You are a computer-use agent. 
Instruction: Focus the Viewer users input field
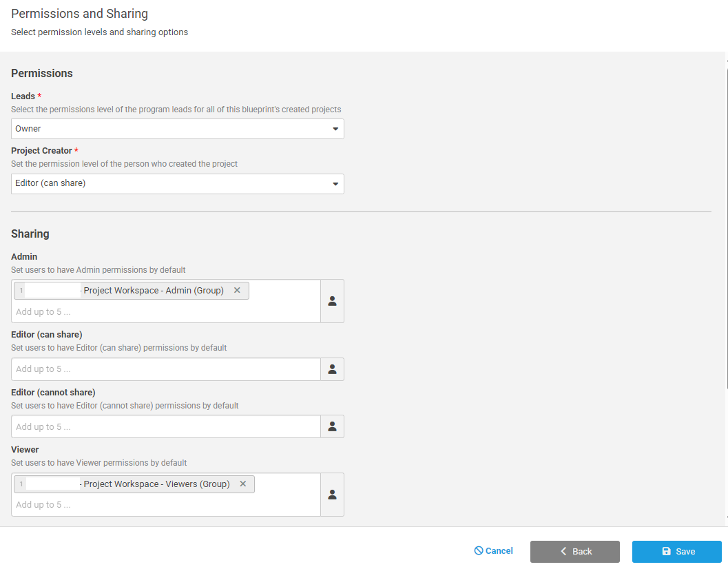pos(165,505)
